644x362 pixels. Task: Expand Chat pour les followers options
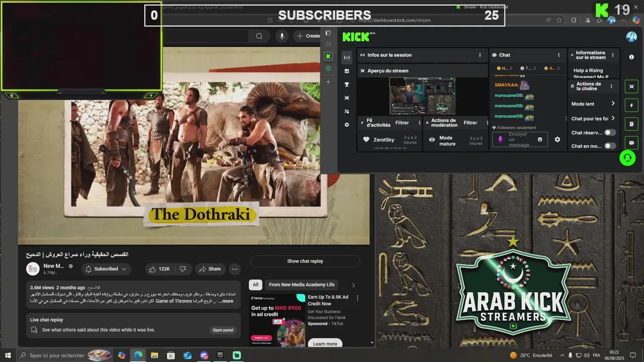coord(613,119)
